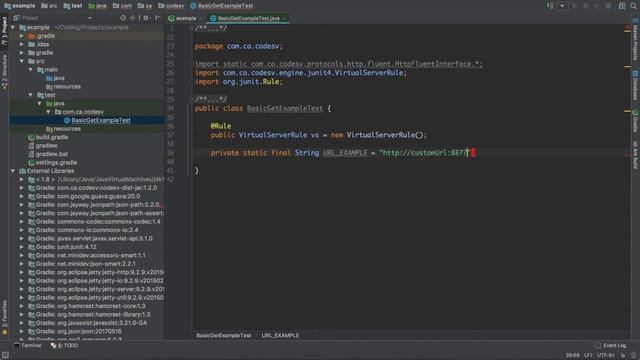The image size is (640, 360).
Task: Open the TODO tool window
Action: (x=64, y=345)
